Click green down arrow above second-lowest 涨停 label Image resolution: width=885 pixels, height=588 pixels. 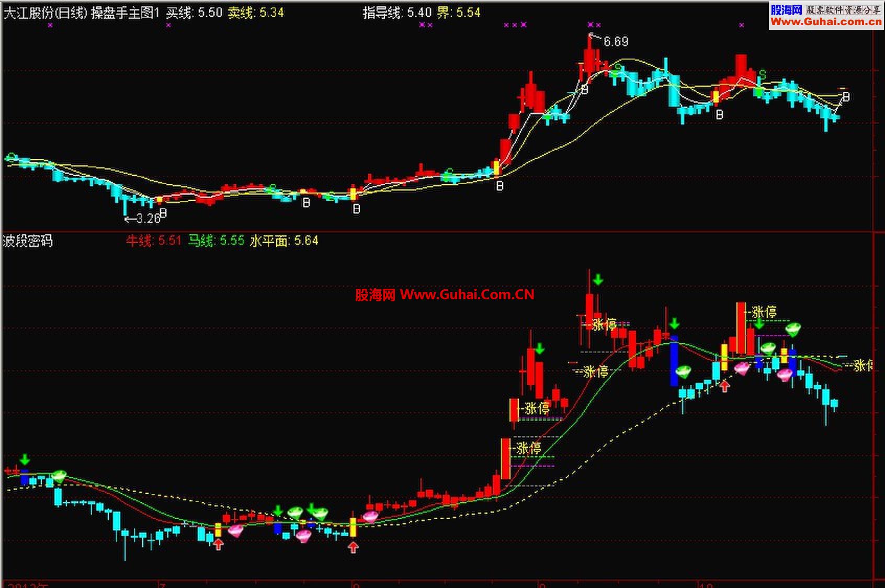540,348
